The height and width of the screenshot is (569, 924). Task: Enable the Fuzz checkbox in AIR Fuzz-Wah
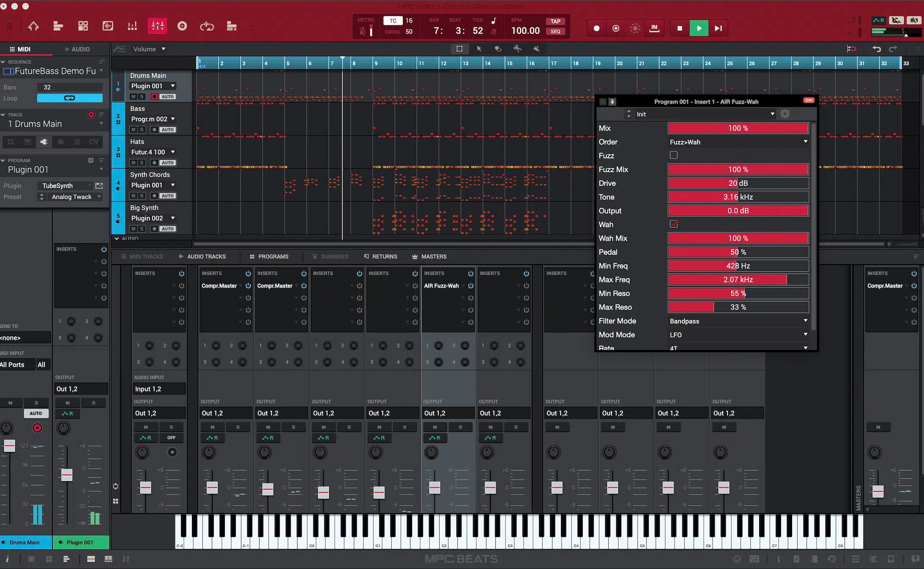673,155
